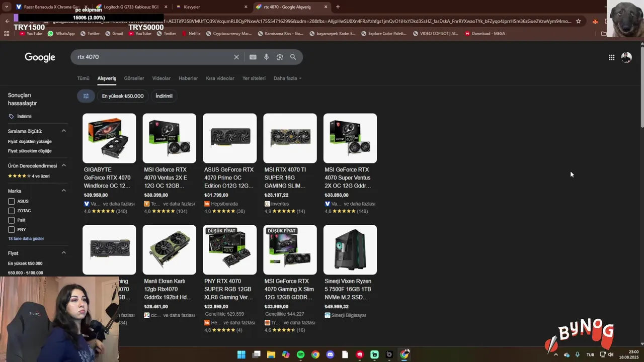Collapse the Marka section
The width and height of the screenshot is (644, 362).
pyautogui.click(x=64, y=191)
